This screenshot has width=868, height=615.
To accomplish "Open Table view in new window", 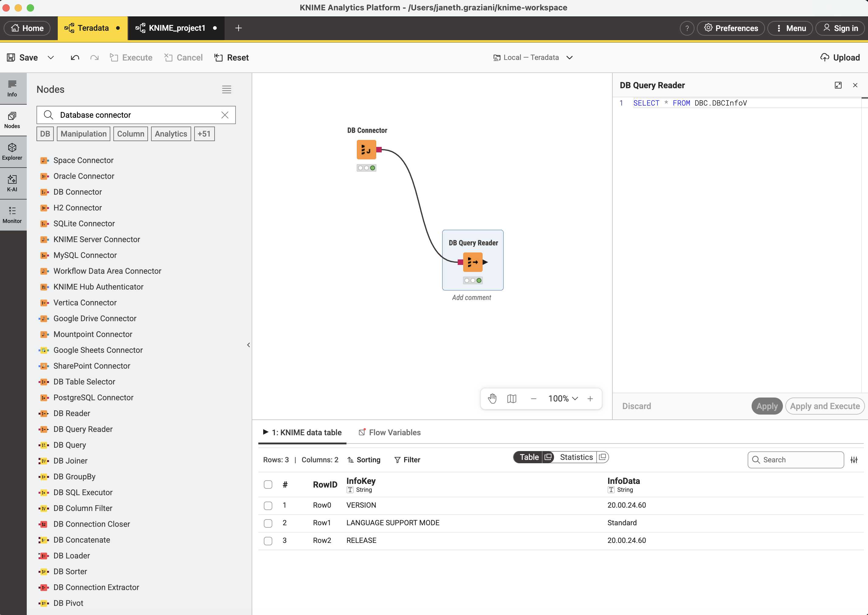I will pyautogui.click(x=548, y=457).
